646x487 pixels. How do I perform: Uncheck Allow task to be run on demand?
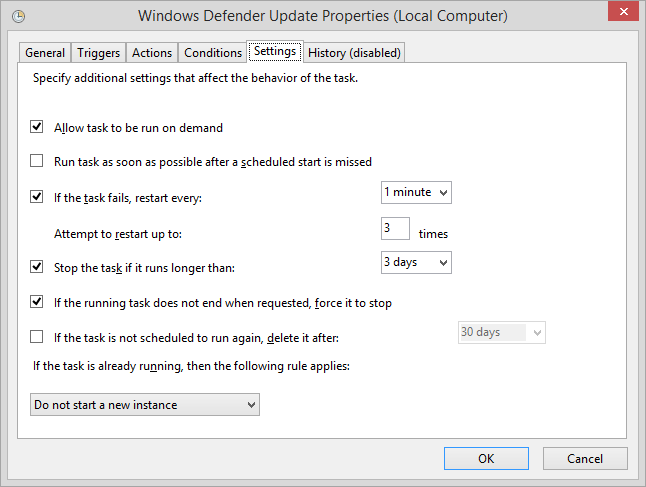point(36,126)
